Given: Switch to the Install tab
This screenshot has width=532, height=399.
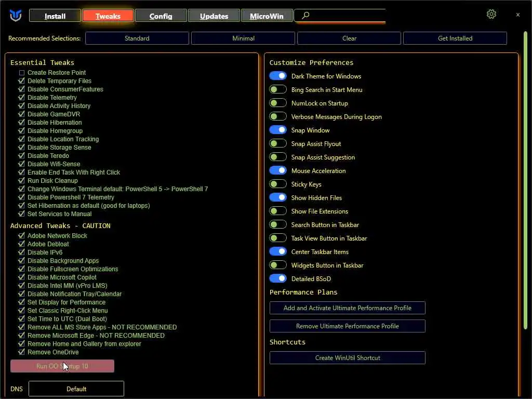Looking at the screenshot, I should 55,16.
